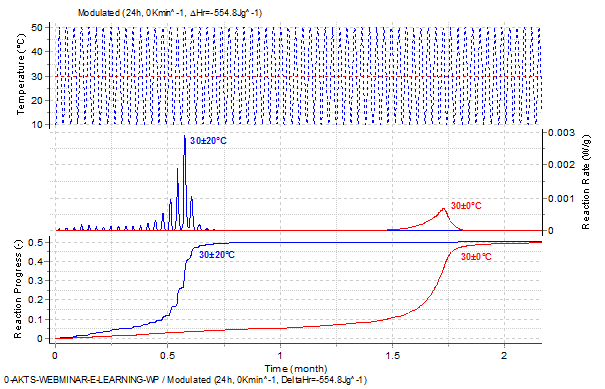Click the "1" tick on the time axis
Screen dimensions: 605x389
[280, 355]
